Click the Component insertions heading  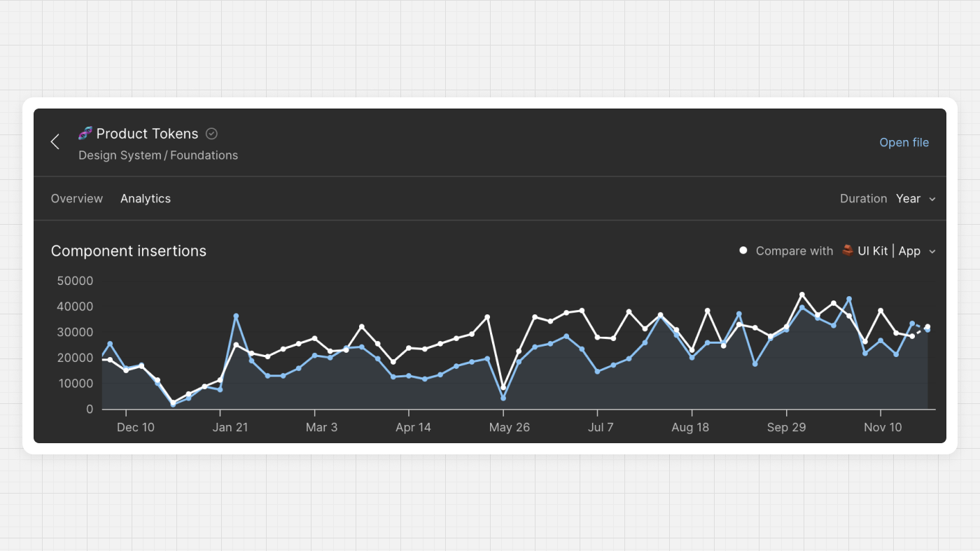(129, 251)
